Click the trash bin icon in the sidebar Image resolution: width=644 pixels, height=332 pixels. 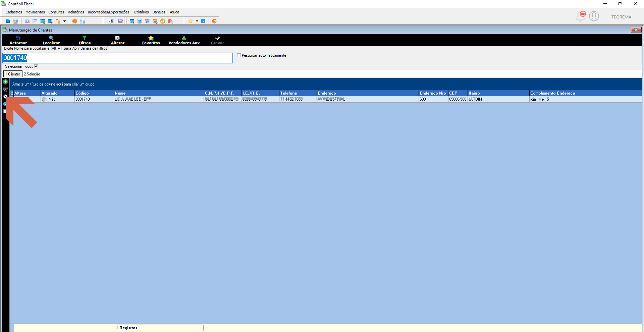(5, 90)
